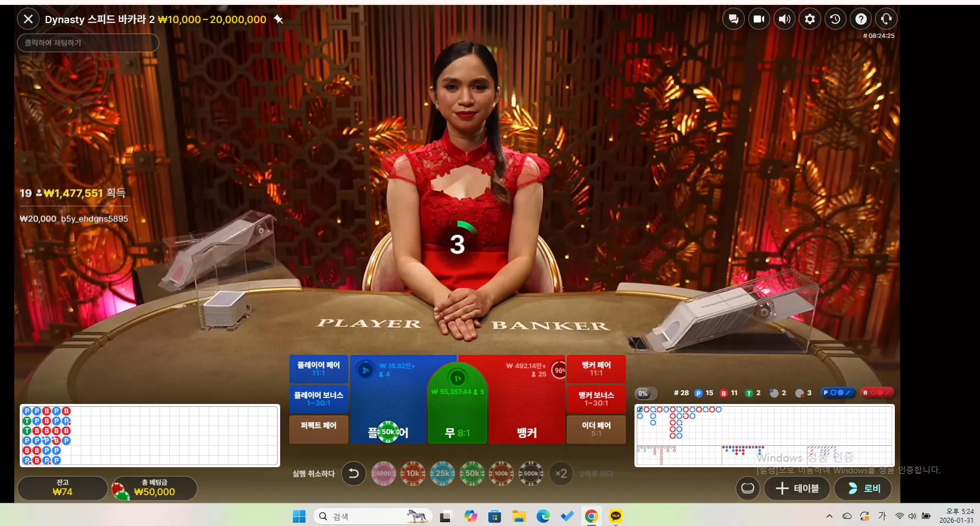Bet on Banker Bonus 1~30:1

(596, 399)
